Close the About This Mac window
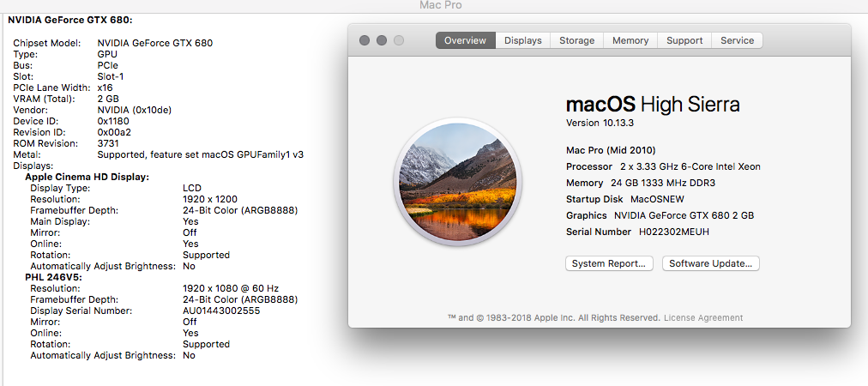The height and width of the screenshot is (386, 868). pyautogui.click(x=365, y=40)
